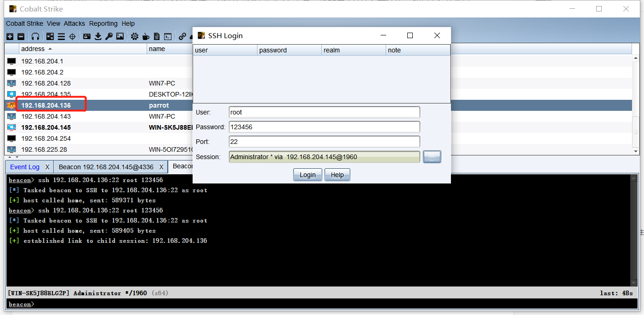This screenshot has height=315, width=644.
Task: Open screenshots view picture icon
Action: tap(120, 36)
